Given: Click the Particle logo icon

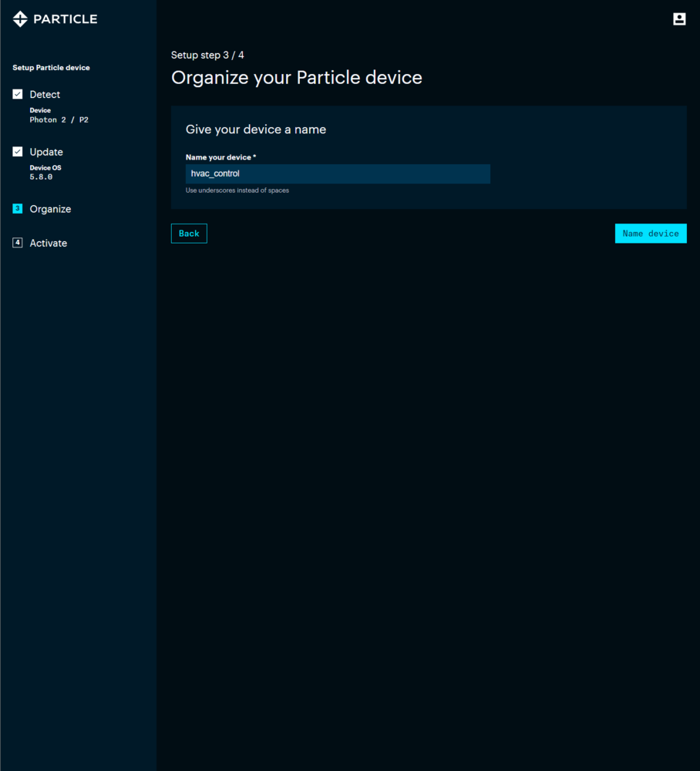Looking at the screenshot, I should [x=20, y=19].
